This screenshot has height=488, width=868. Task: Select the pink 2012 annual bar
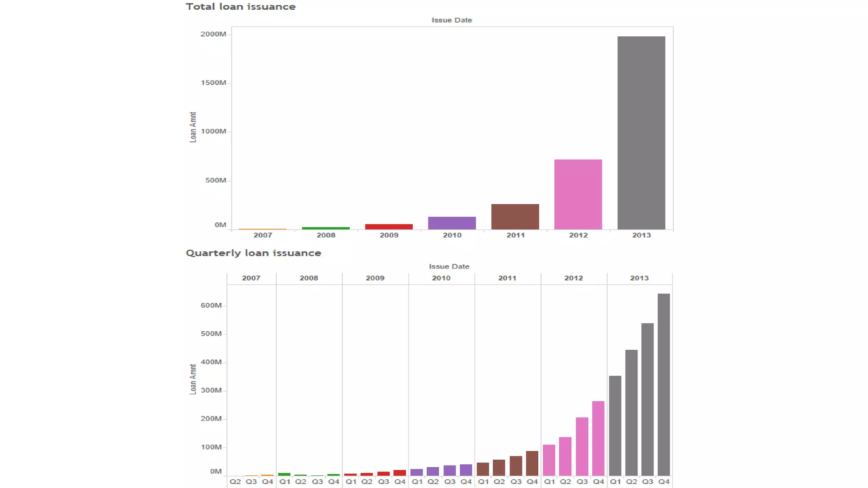(578, 194)
